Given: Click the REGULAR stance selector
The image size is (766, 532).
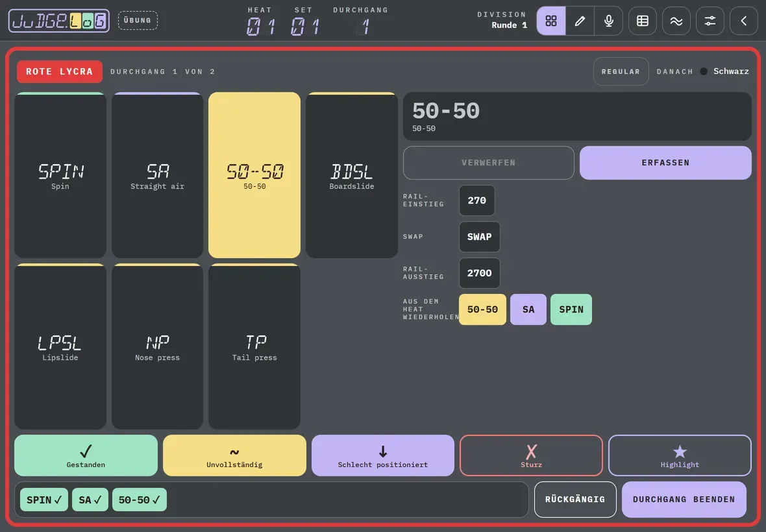Looking at the screenshot, I should coord(621,71).
